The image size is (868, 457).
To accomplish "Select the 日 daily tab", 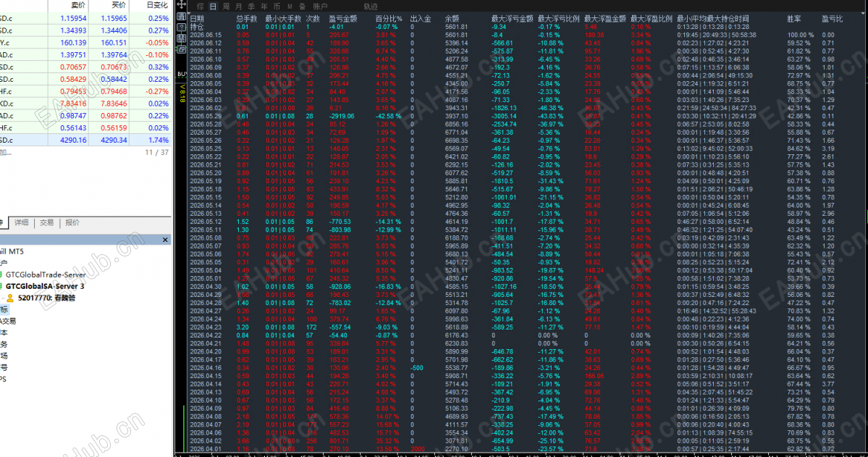I will coord(213,7).
